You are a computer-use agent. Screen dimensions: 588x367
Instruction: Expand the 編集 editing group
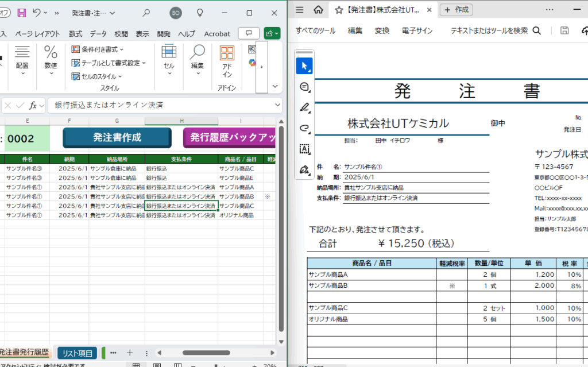198,61
